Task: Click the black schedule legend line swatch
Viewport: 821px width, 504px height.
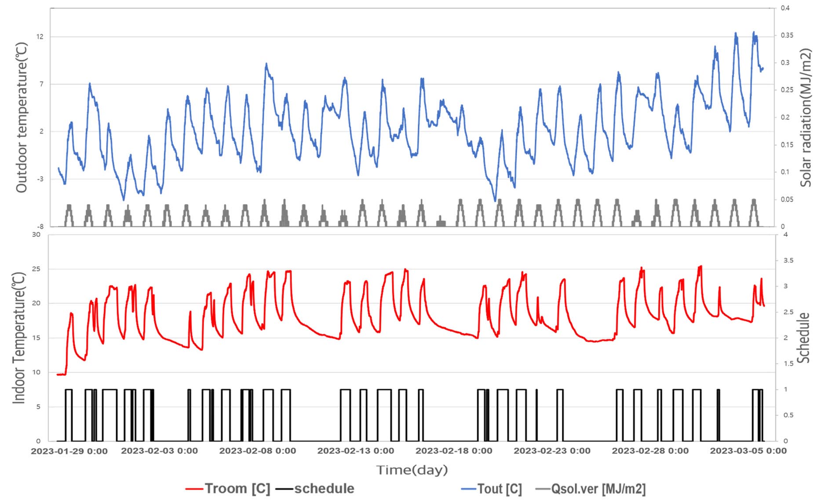Action: click(x=284, y=489)
